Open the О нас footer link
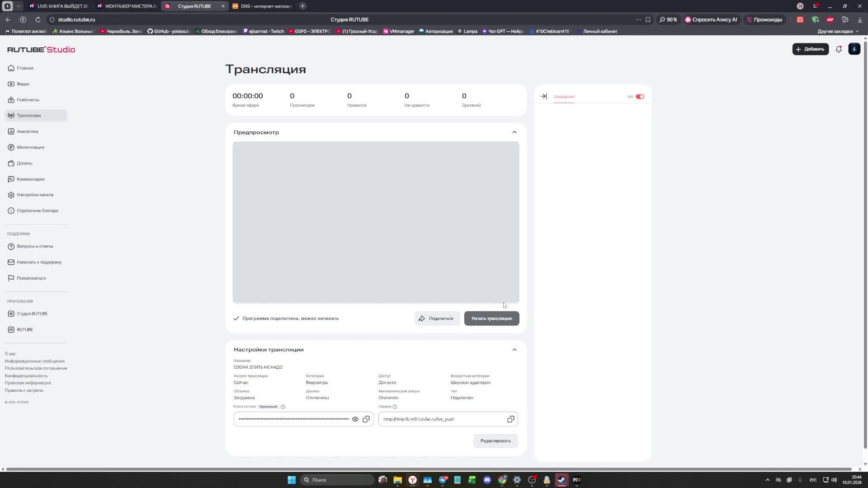This screenshot has height=488, width=868. tap(10, 354)
